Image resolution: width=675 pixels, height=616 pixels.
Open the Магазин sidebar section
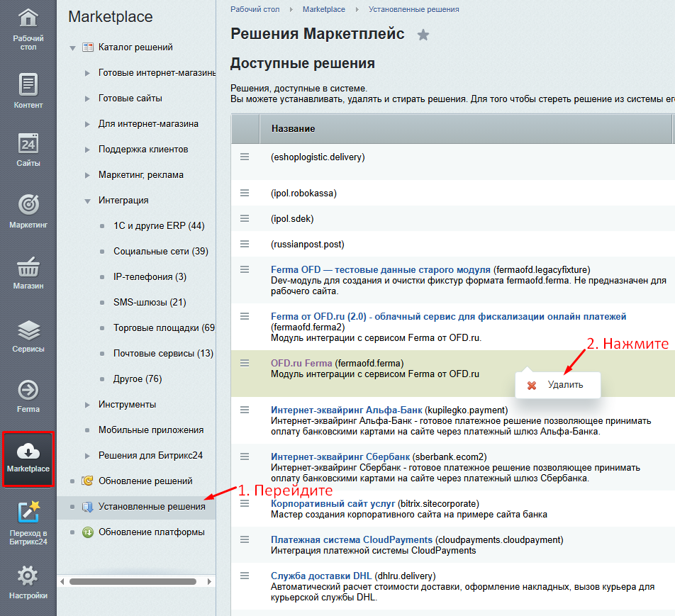(28, 272)
